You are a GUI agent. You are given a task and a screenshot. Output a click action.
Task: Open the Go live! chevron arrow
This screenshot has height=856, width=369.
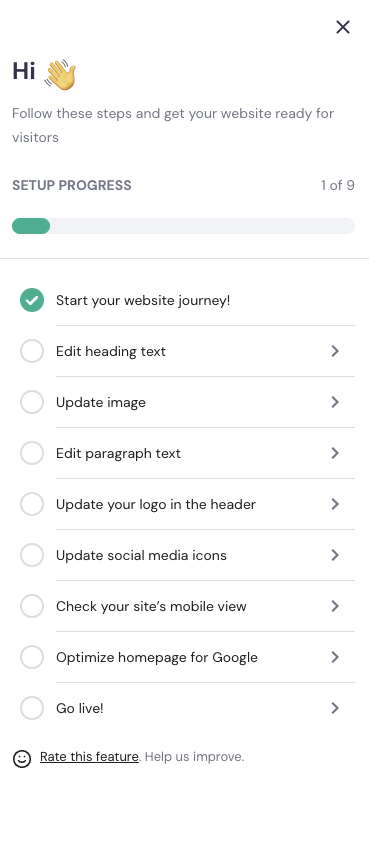[335, 708]
